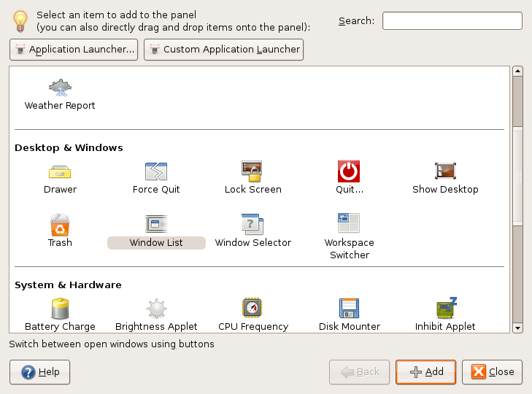Click the scrollbar down arrow
The width and height of the screenshot is (532, 394).
click(517, 328)
